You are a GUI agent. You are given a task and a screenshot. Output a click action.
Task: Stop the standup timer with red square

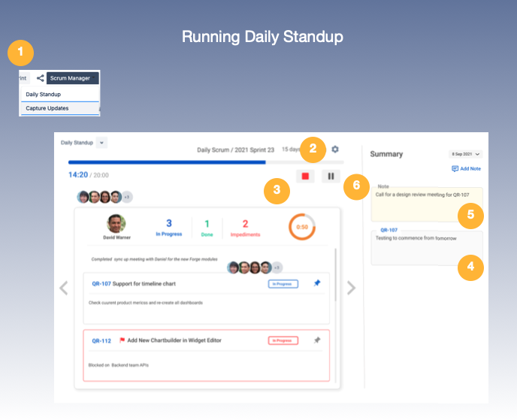[305, 176]
